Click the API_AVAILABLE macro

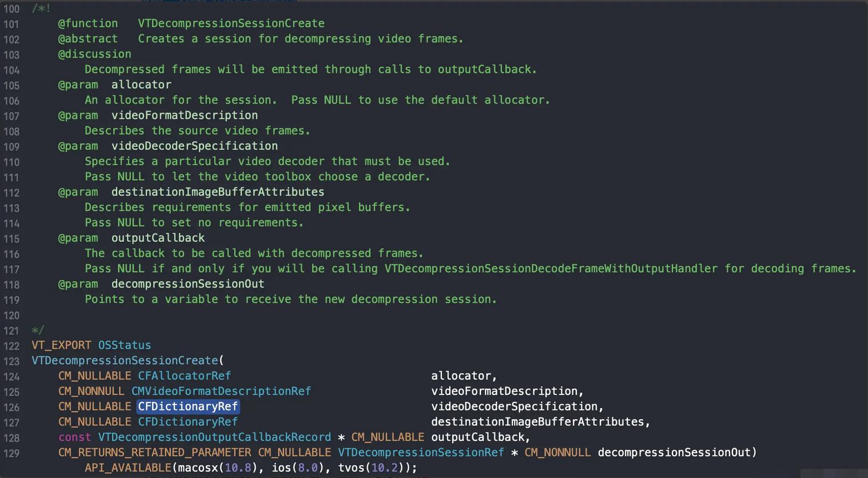[x=128, y=468]
